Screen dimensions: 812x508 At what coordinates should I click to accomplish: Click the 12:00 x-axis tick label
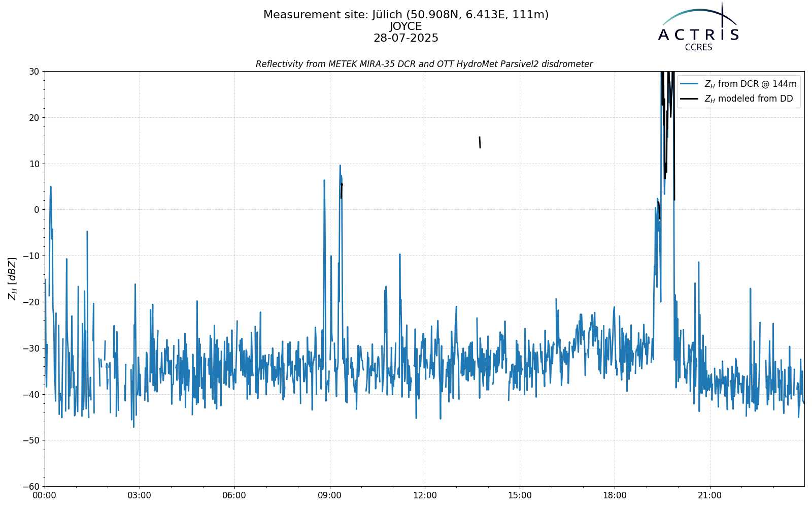coord(425,495)
